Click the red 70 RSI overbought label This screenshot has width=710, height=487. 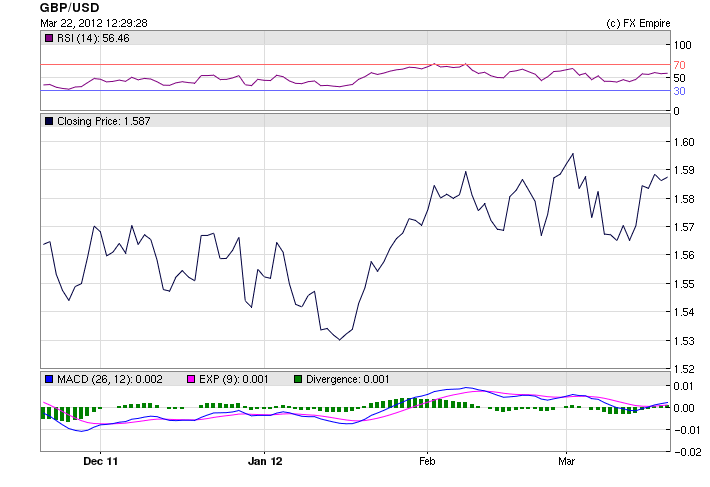click(x=679, y=65)
